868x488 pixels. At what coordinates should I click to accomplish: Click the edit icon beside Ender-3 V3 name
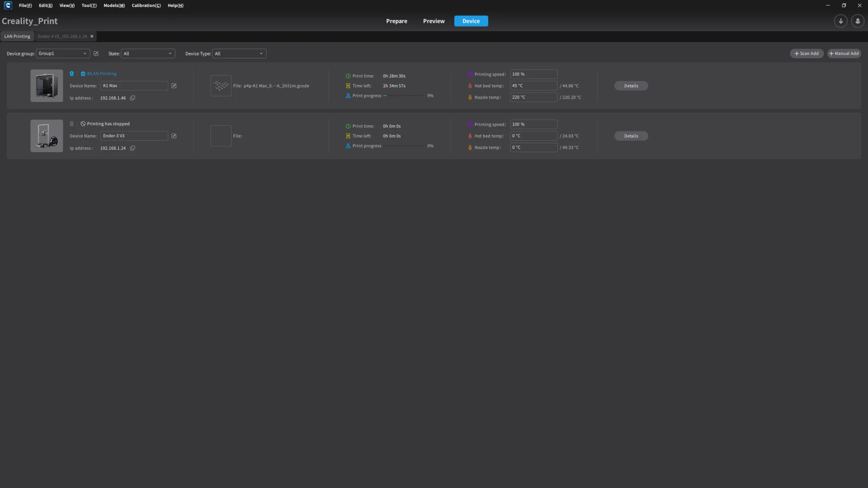174,136
